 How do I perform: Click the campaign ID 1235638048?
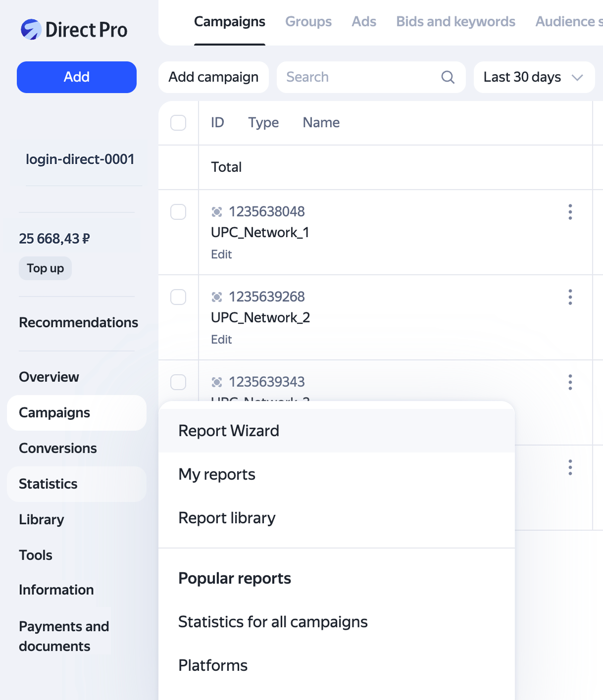(267, 212)
